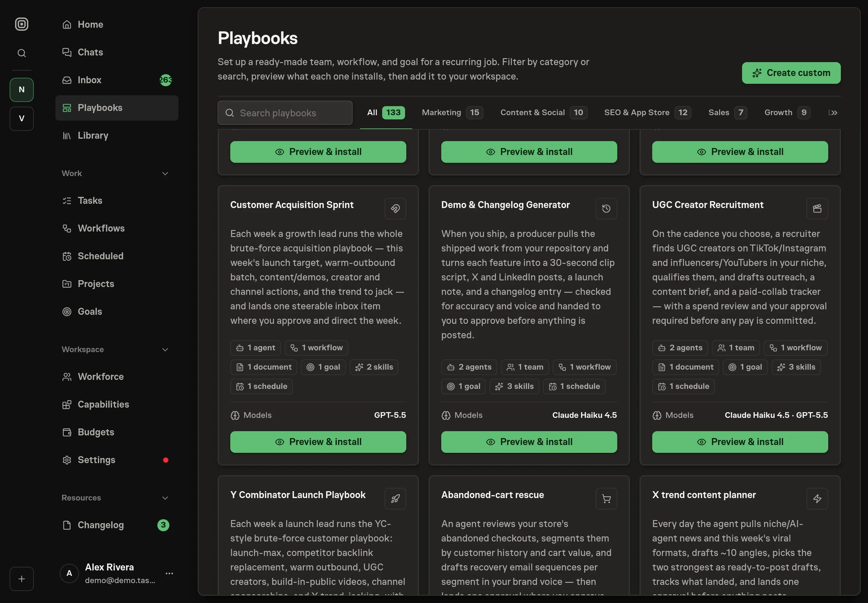The height and width of the screenshot is (603, 868).
Task: Switch to workspace N
Action: 21,90
